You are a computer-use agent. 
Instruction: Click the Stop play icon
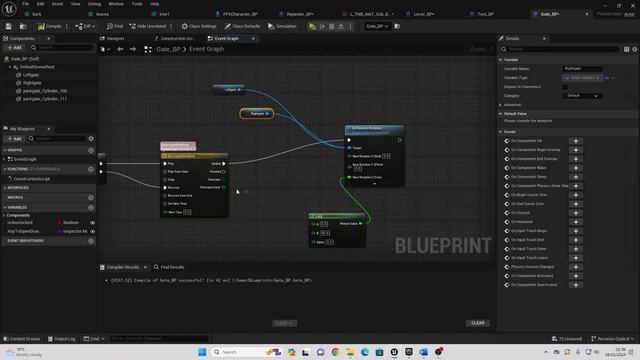pyautogui.click(x=331, y=26)
